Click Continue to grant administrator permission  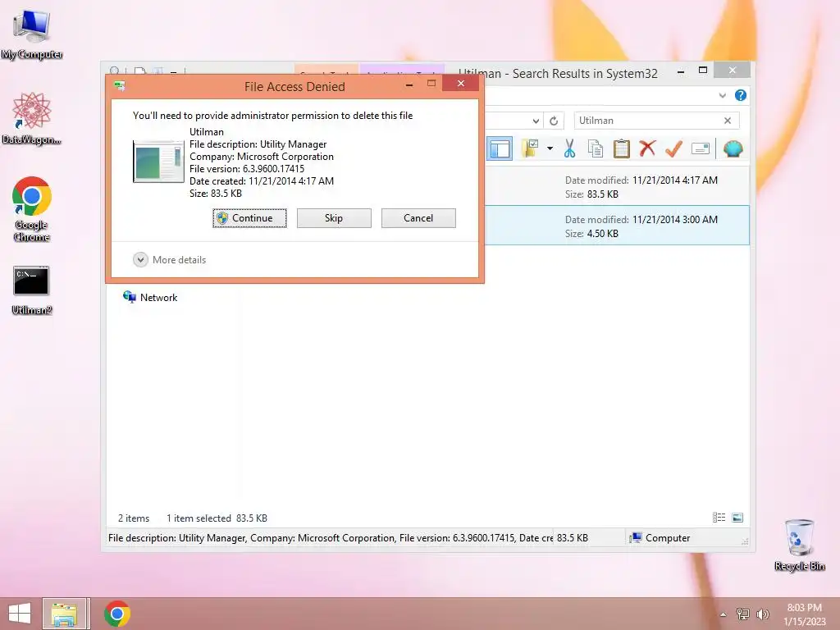(249, 218)
